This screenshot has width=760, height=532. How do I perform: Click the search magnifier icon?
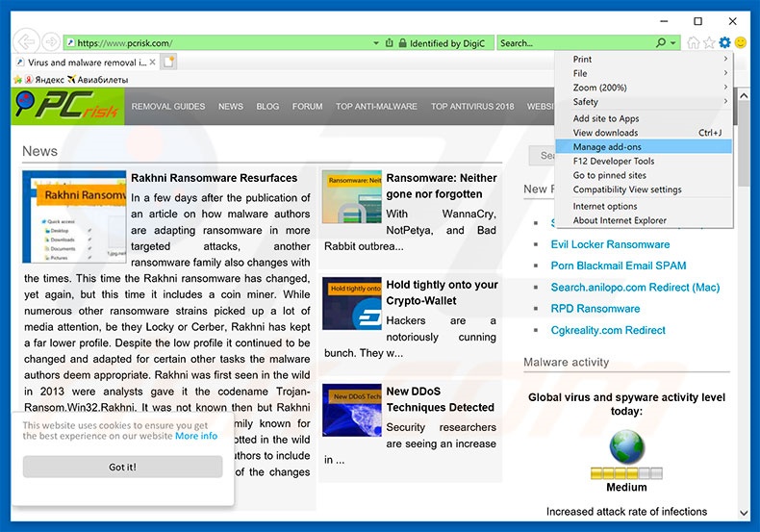tap(661, 43)
